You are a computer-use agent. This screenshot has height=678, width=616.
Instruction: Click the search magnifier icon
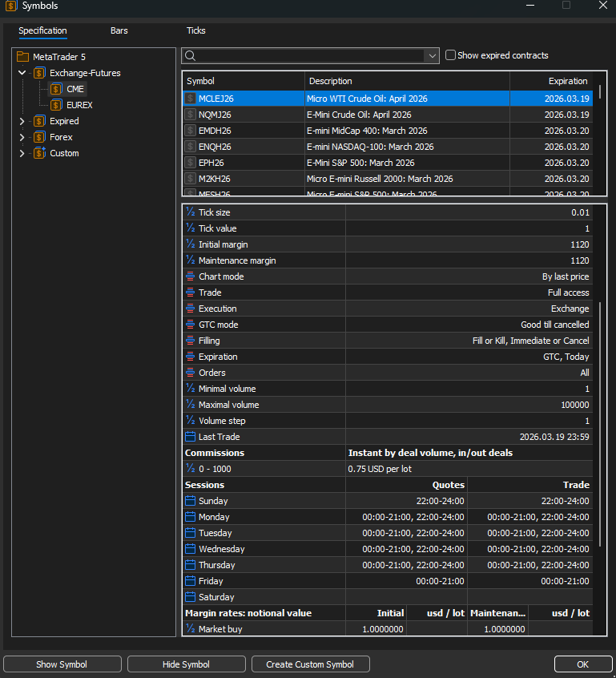coord(189,55)
